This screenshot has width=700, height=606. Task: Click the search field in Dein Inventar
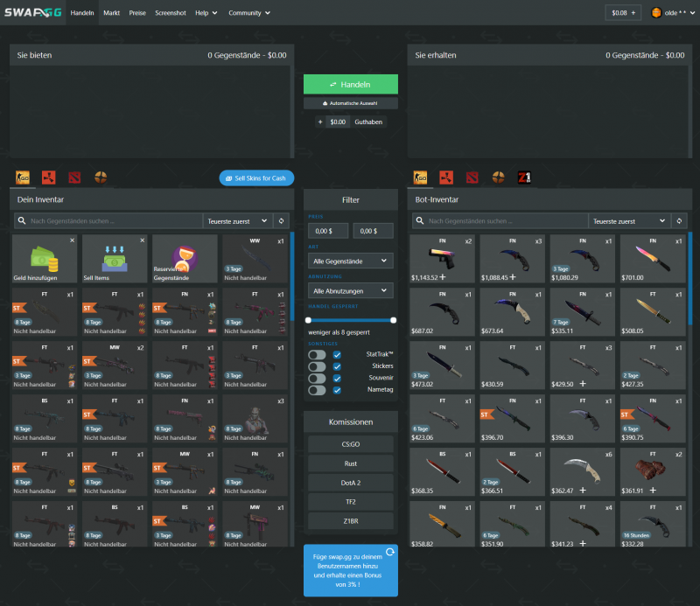(108, 221)
